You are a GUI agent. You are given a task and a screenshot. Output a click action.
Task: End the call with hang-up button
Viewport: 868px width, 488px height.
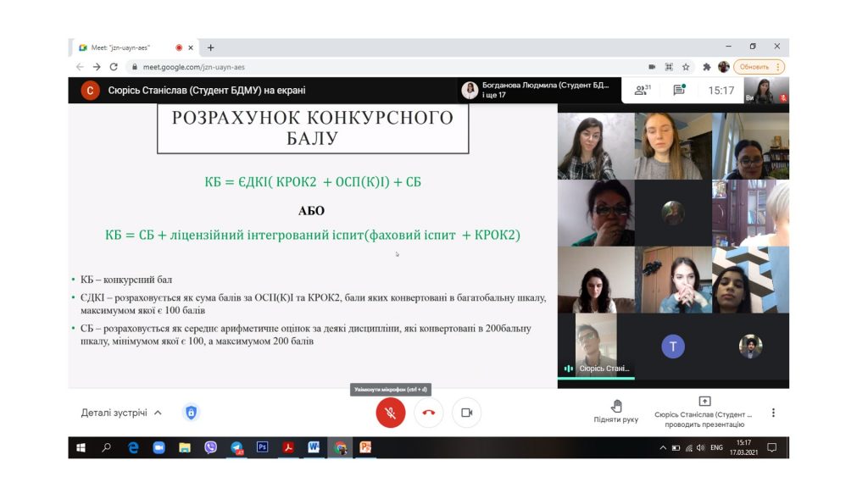pos(429,413)
